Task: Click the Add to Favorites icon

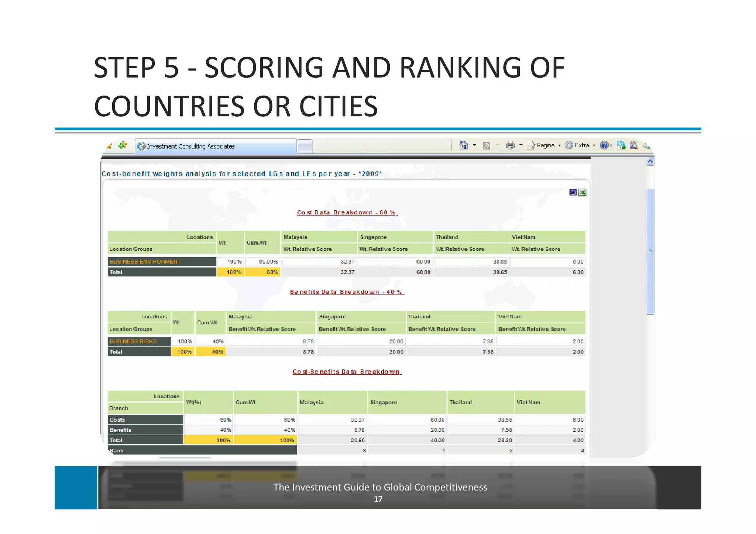Action: (x=123, y=145)
